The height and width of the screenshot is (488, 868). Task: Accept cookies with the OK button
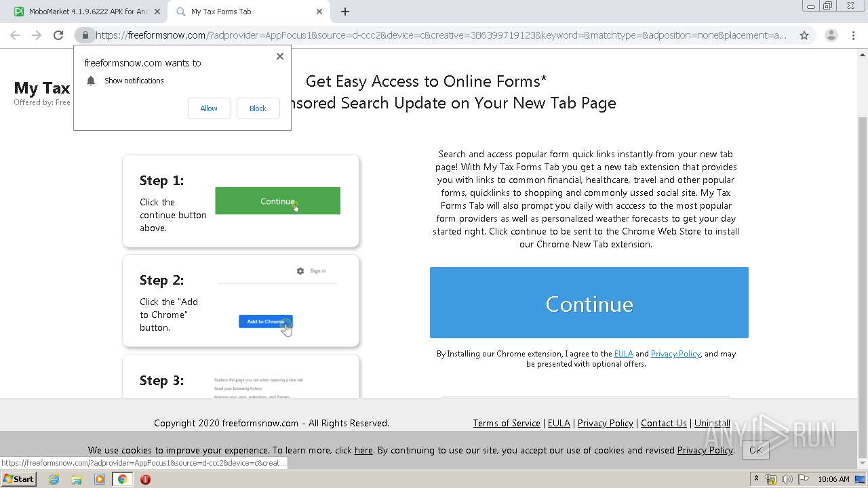pyautogui.click(x=755, y=450)
